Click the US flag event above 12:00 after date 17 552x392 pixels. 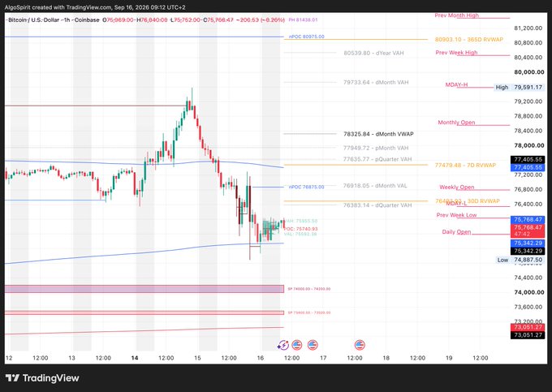(360, 345)
